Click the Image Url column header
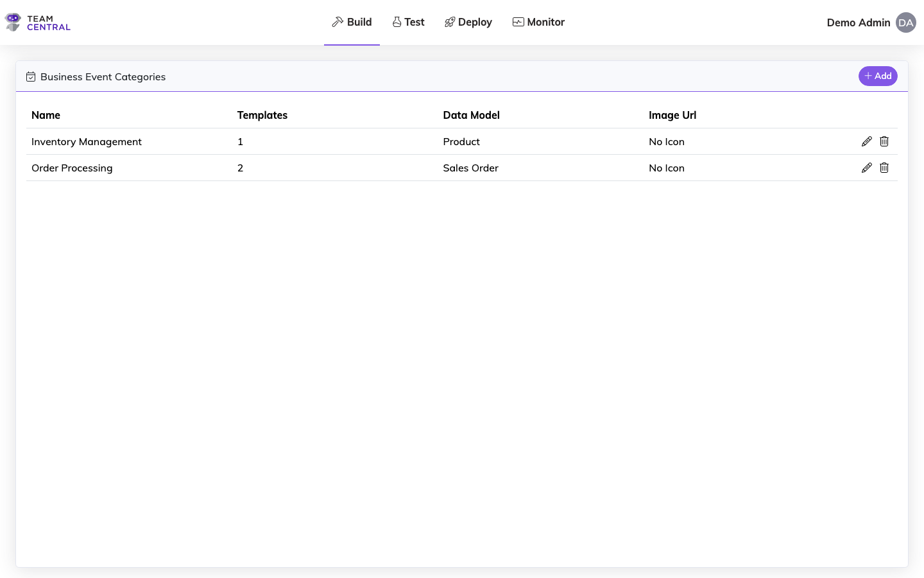This screenshot has height=578, width=924. coord(672,115)
